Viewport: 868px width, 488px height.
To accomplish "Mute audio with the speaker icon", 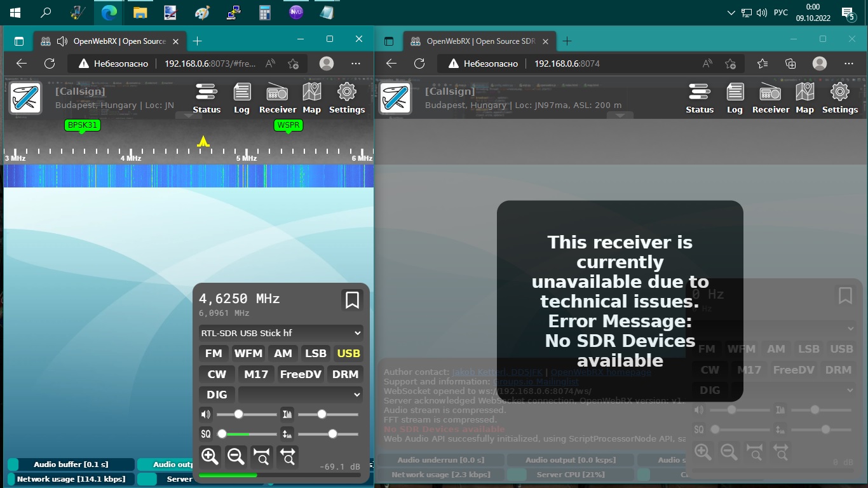I will click(206, 414).
